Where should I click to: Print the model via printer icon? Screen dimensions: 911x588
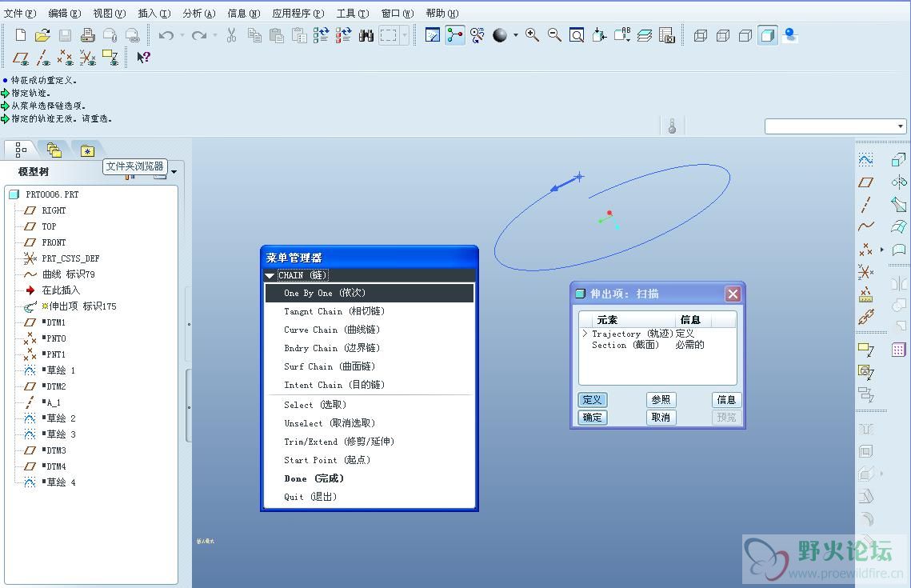pos(88,35)
